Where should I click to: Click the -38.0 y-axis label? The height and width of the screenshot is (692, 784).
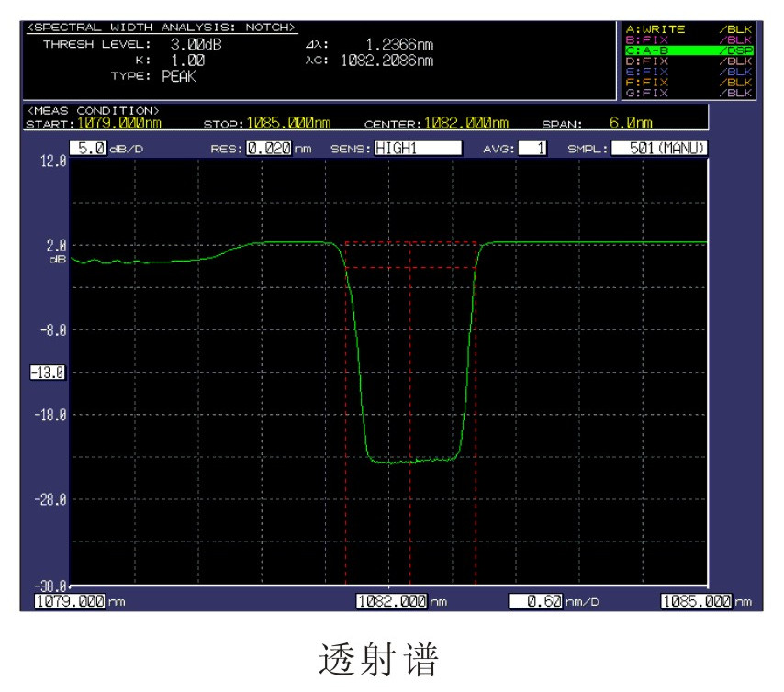50,586
